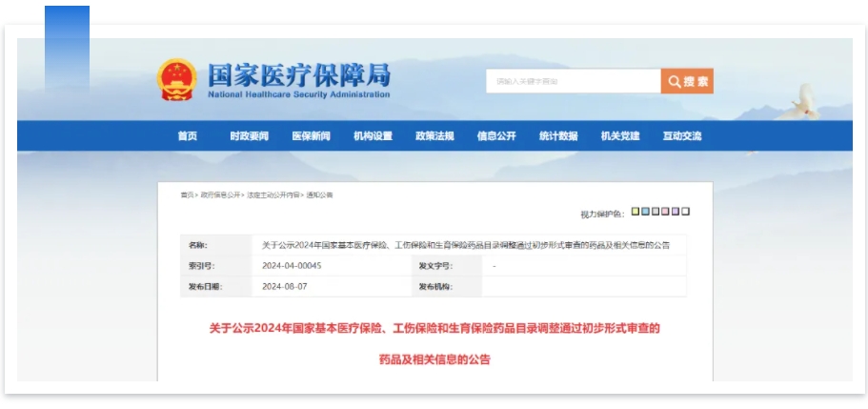The image size is (868, 409).
Task: Click the 政府信息公开 breadcrumb link
Action: pyautogui.click(x=219, y=194)
